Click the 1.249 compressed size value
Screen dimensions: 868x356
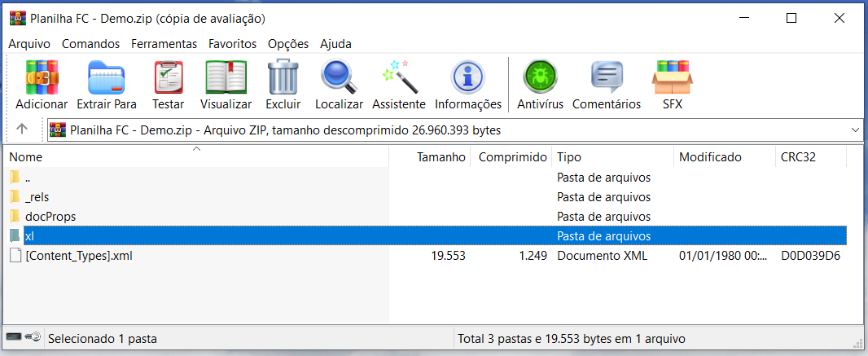(533, 256)
